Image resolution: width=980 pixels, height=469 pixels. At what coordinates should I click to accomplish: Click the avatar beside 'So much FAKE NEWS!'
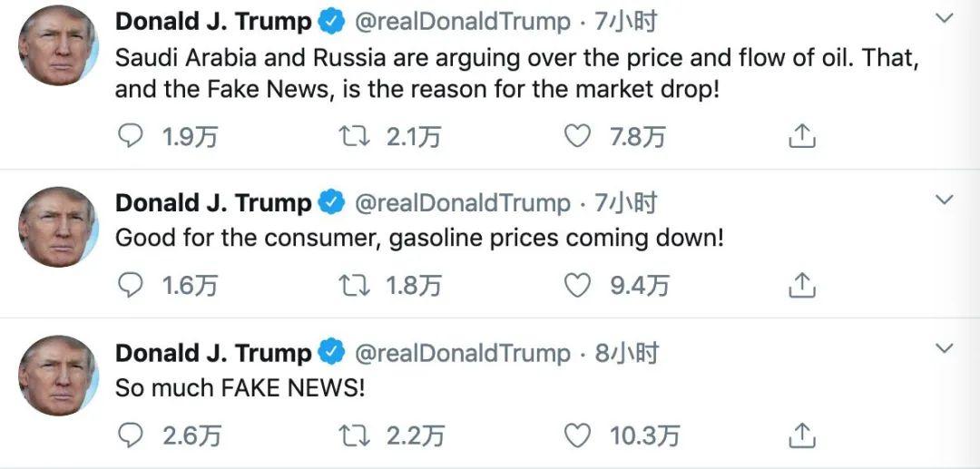coord(58,376)
